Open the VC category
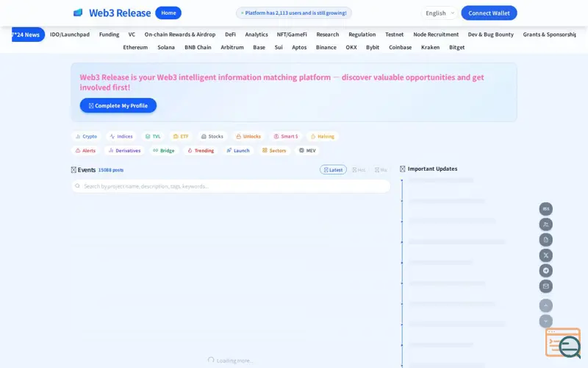The image size is (588, 368). (x=132, y=35)
